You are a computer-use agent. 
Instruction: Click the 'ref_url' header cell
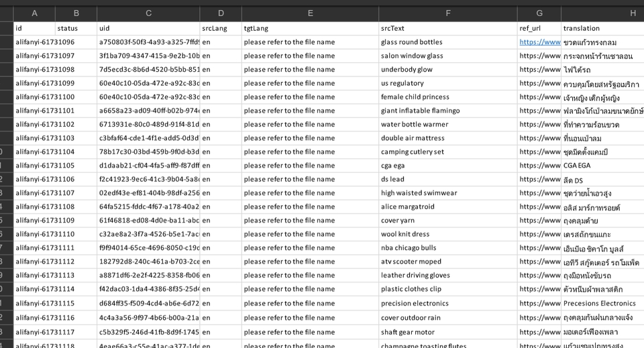coord(539,28)
